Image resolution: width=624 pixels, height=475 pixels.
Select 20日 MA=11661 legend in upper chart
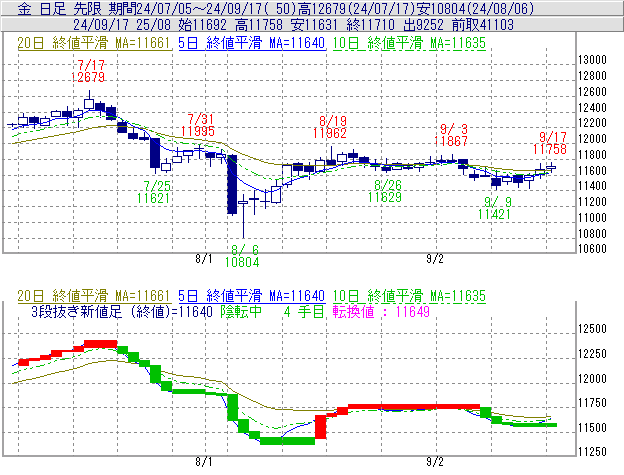(x=94, y=43)
